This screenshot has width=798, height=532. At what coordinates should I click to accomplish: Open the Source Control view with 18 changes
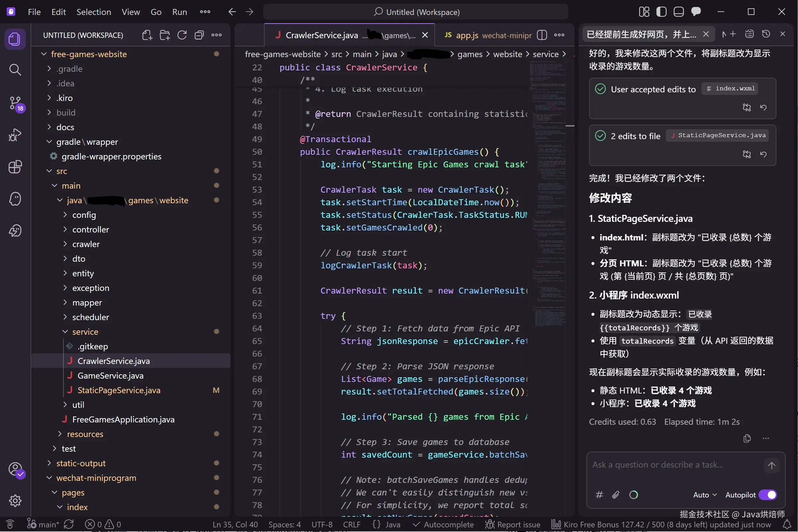15,104
